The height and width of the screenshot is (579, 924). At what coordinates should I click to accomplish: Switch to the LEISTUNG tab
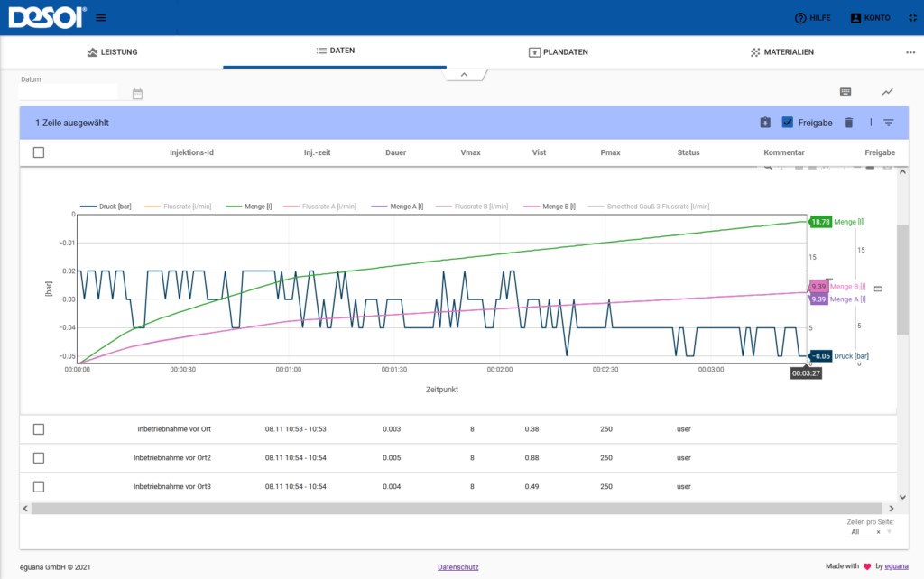tap(112, 51)
